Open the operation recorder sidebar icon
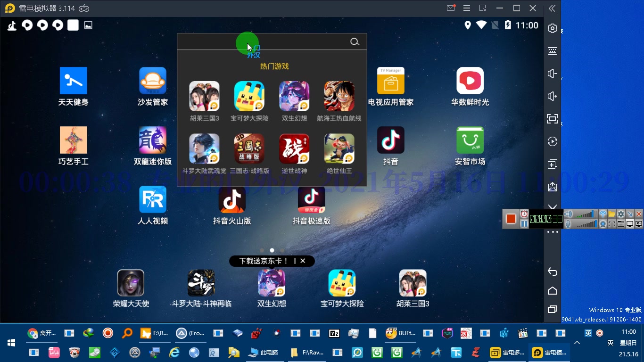The width and height of the screenshot is (644, 362). click(x=553, y=141)
